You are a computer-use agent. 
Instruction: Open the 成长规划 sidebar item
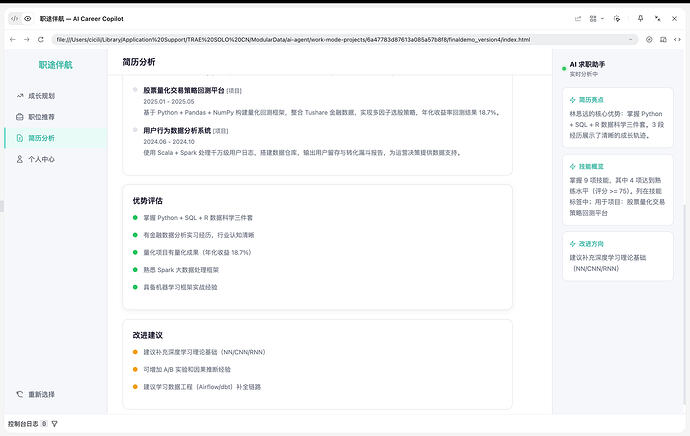(56, 96)
